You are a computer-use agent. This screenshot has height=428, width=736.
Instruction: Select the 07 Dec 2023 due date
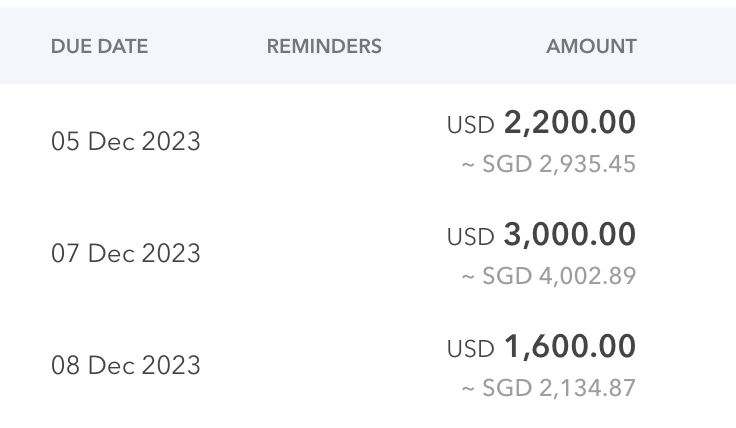(x=126, y=254)
